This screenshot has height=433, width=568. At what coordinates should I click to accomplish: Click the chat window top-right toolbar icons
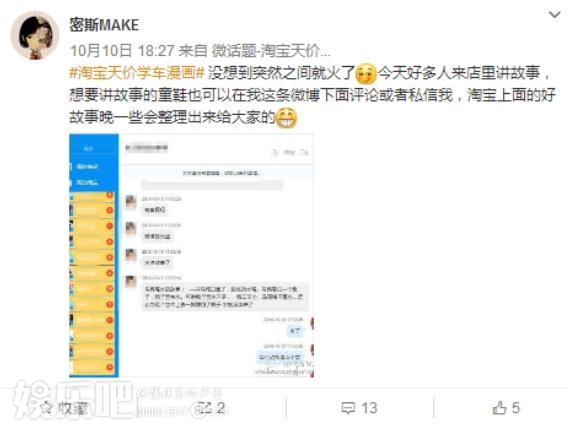290,153
